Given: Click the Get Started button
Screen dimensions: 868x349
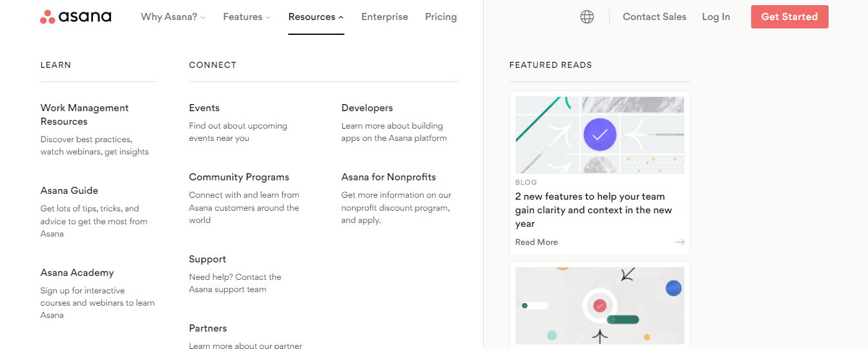Looking at the screenshot, I should click(789, 17).
